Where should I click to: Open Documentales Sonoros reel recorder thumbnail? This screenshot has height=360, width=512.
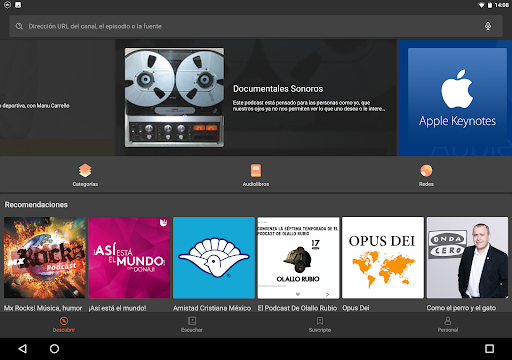tap(174, 97)
